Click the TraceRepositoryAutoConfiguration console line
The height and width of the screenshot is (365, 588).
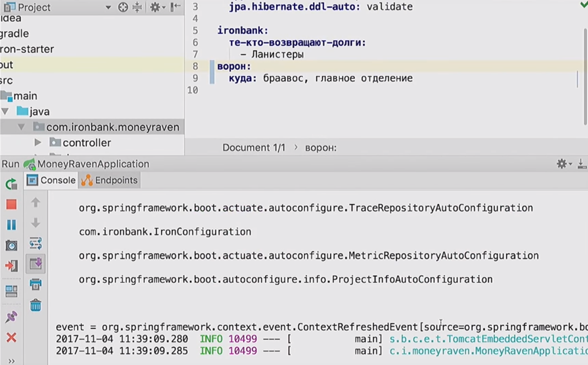(306, 208)
